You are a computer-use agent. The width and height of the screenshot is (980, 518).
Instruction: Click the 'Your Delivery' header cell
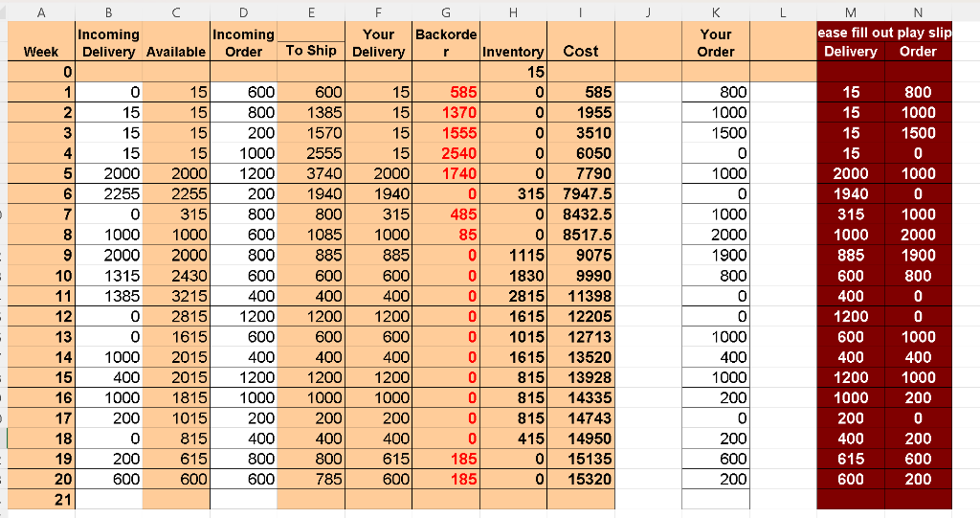[x=378, y=41]
